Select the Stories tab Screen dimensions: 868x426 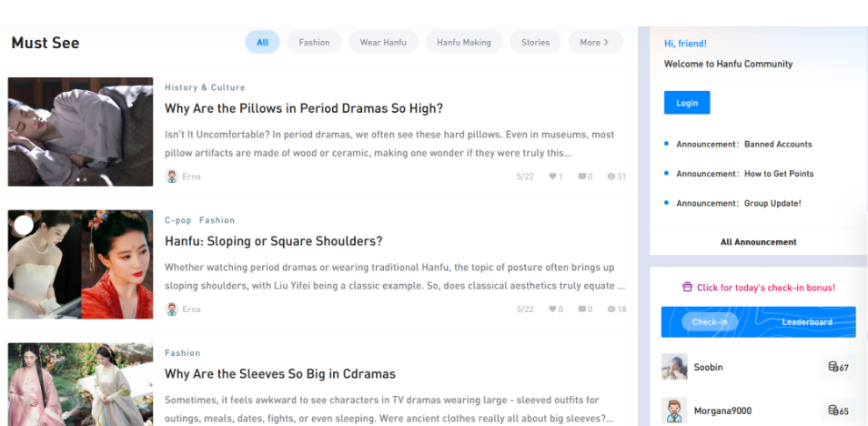tap(535, 42)
